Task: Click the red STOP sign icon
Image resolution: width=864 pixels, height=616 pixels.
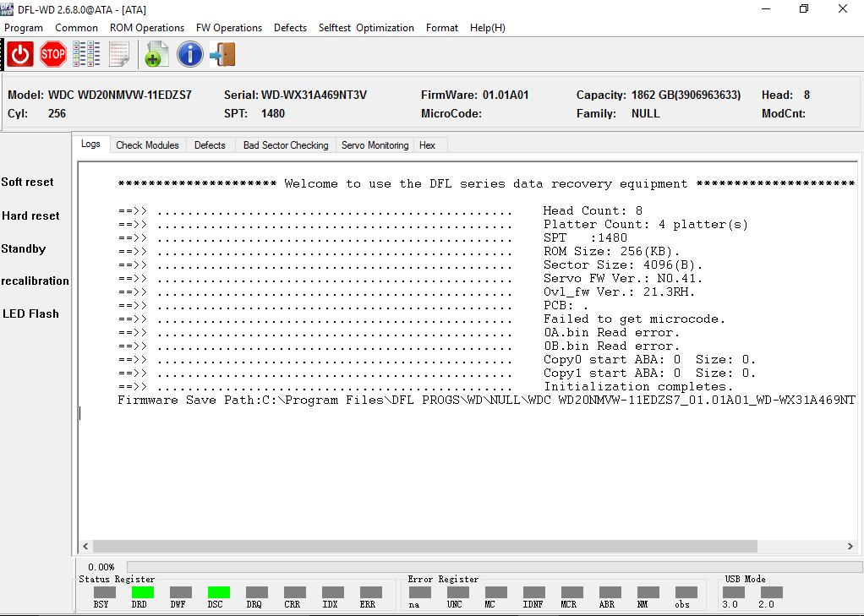Action: 53,55
